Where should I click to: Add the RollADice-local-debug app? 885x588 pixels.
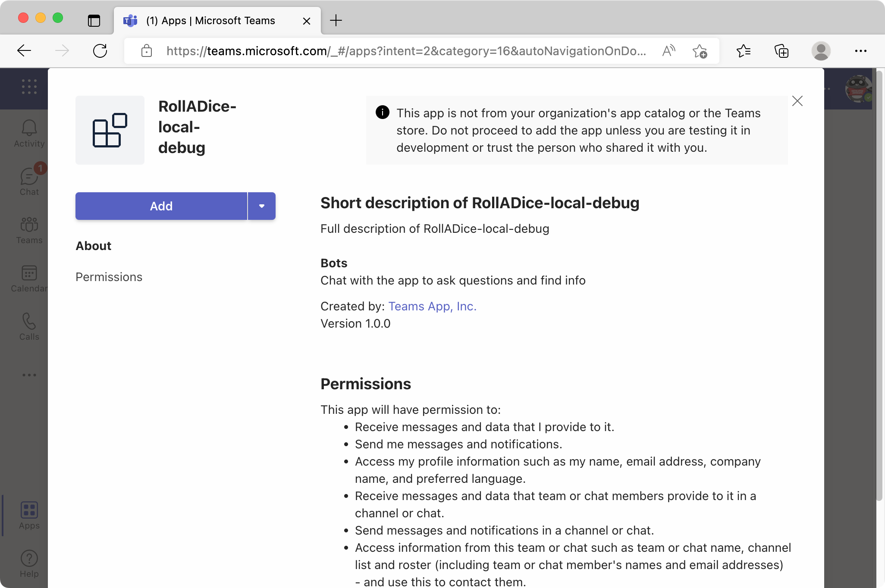161,206
